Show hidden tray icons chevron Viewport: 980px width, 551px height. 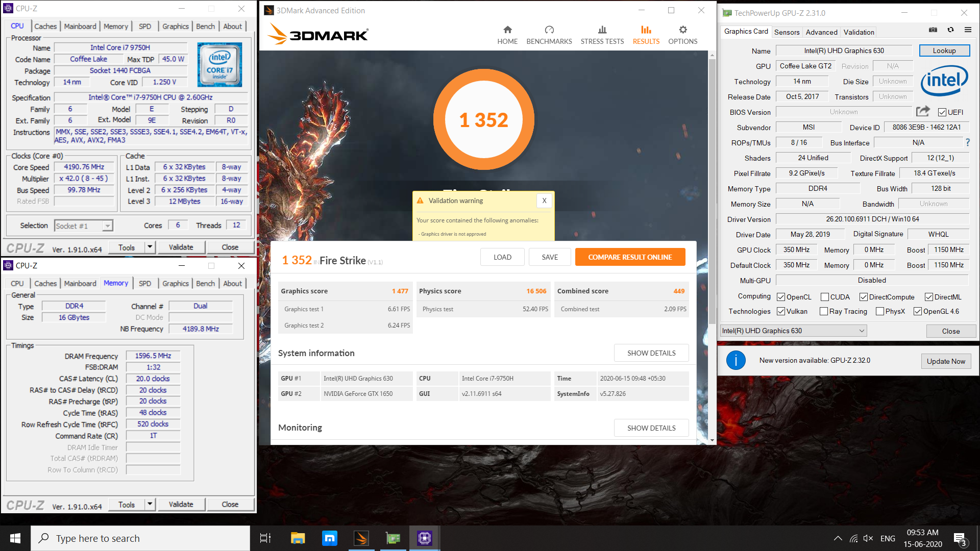coord(838,538)
